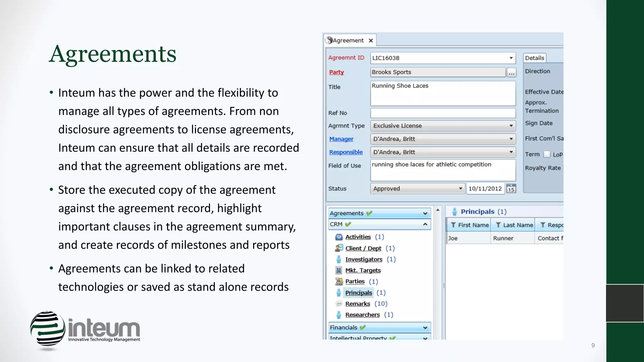Open the Investigators link
Image resolution: width=644 pixels, height=362 pixels.
coord(364,259)
